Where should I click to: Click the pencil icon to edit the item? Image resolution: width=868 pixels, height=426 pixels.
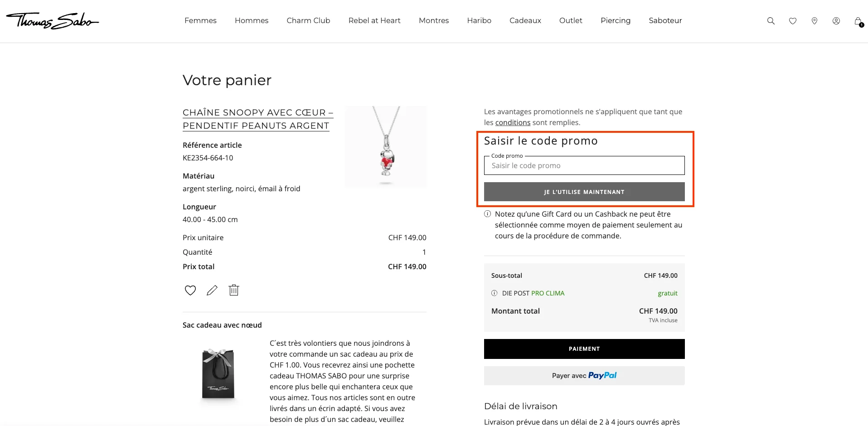pyautogui.click(x=212, y=290)
